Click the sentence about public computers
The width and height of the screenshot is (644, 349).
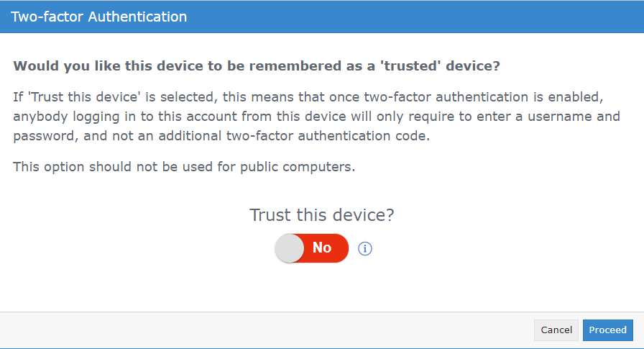click(184, 167)
